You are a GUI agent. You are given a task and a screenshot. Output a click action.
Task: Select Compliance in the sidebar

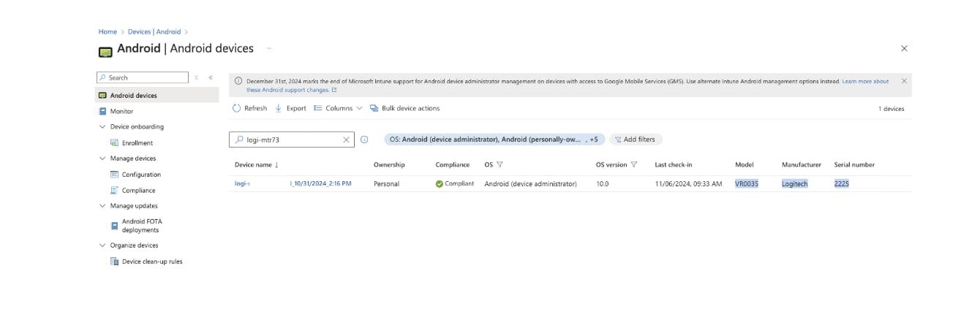[138, 191]
